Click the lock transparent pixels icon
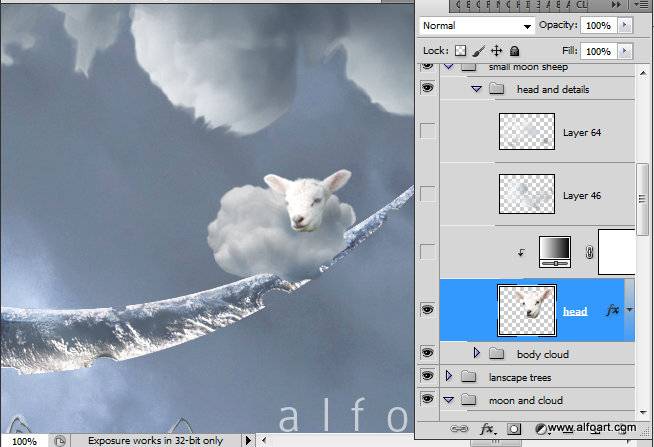The height and width of the screenshot is (447, 654). [x=460, y=51]
